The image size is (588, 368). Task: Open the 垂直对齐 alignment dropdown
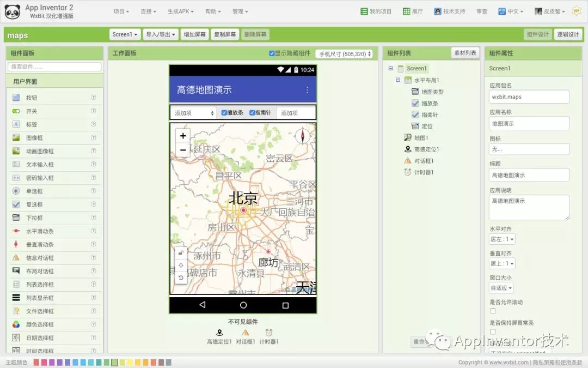(x=502, y=264)
